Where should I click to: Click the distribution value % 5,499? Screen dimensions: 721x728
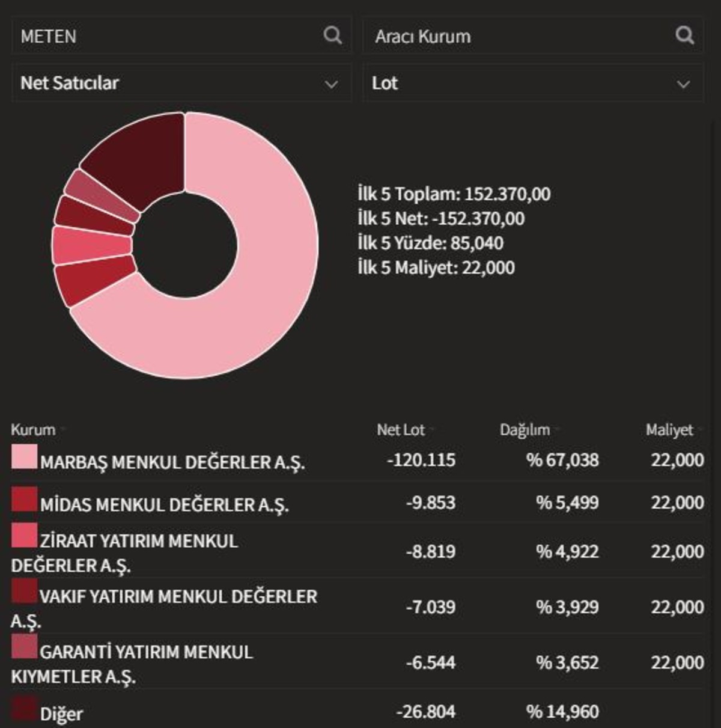tap(567, 503)
